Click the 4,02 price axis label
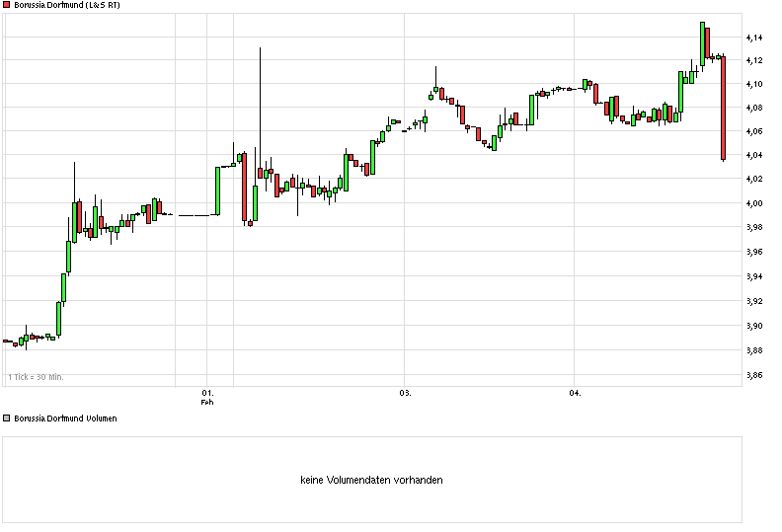Image resolution: width=782 pixels, height=532 pixels. tap(754, 179)
